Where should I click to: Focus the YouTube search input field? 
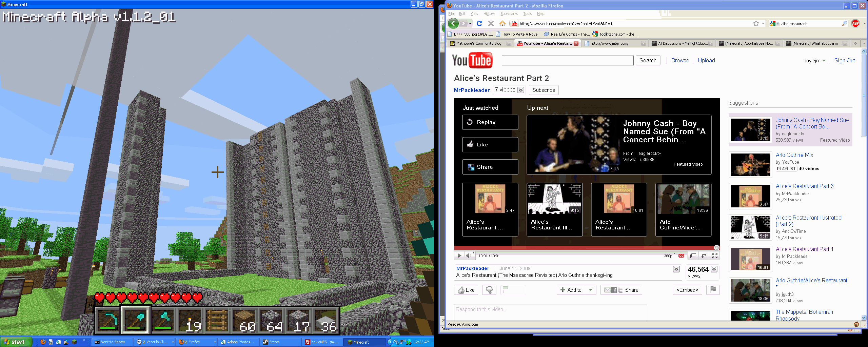pyautogui.click(x=567, y=61)
